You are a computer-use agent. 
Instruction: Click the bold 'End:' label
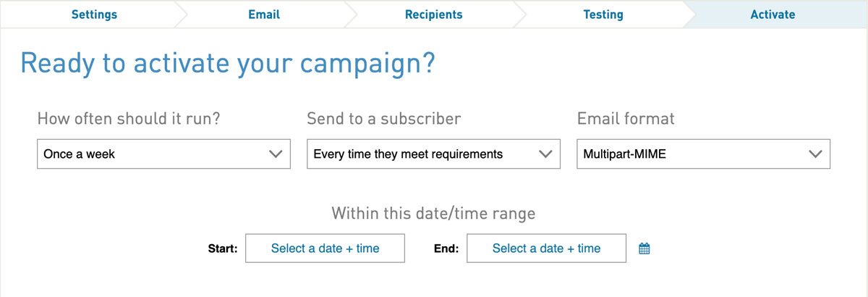446,248
